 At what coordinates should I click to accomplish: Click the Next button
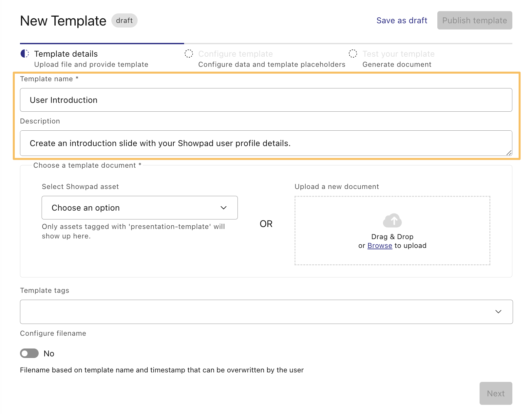click(x=496, y=393)
